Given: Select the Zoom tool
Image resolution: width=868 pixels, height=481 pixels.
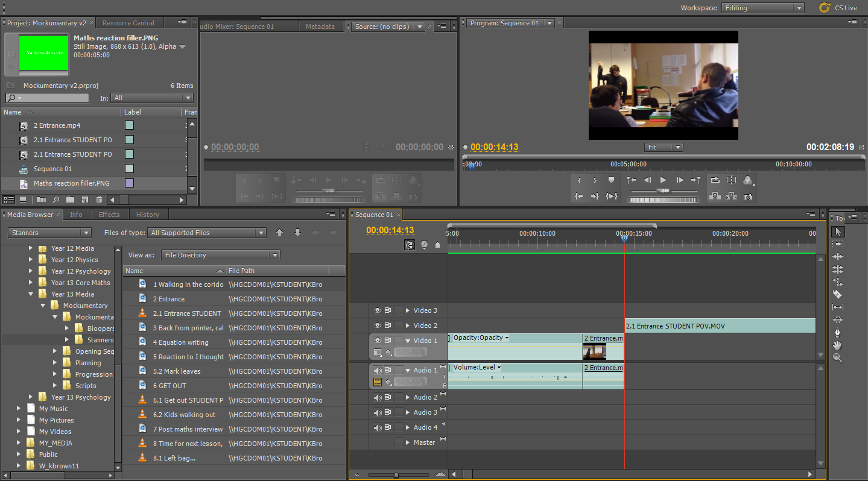Looking at the screenshot, I should (837, 357).
